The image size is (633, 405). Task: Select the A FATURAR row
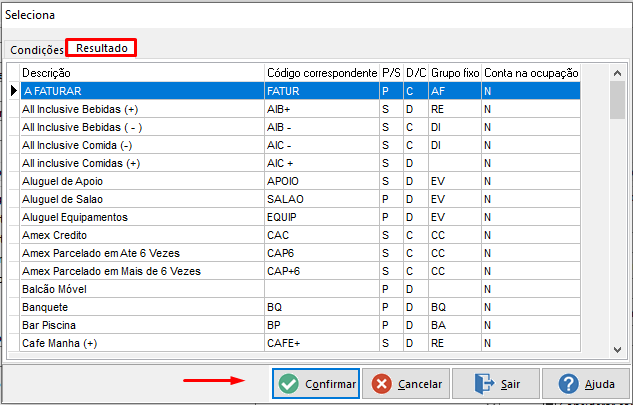point(300,91)
